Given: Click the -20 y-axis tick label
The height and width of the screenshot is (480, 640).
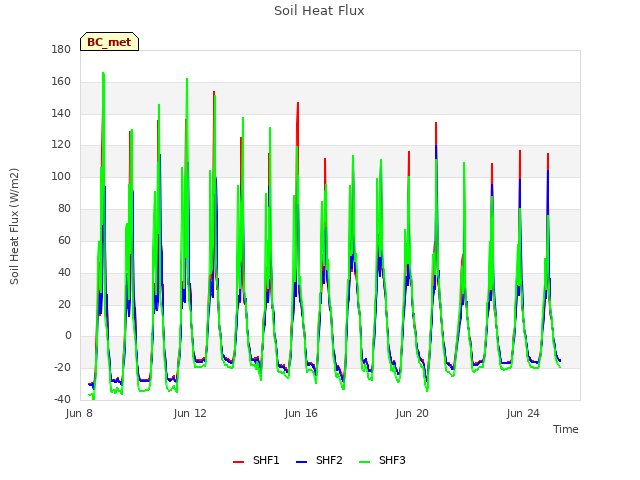Looking at the screenshot, I should [x=62, y=367].
